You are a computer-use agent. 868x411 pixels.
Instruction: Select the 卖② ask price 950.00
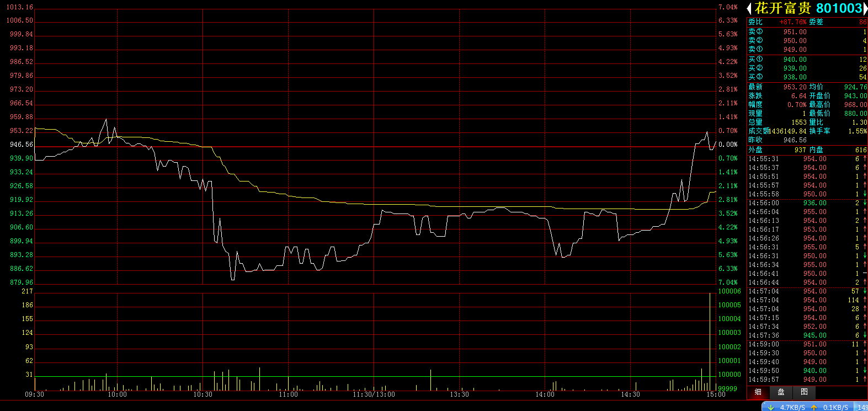795,41
